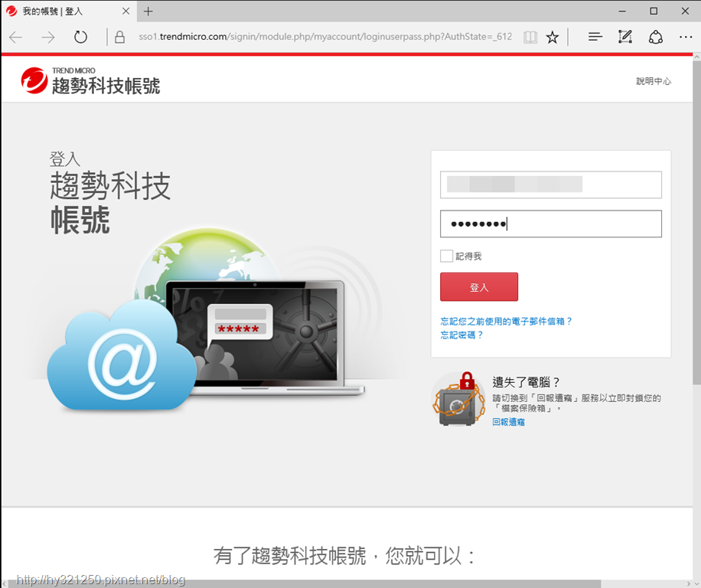Screen dimensions: 701x588
Task: Click the share icon in toolbar
Action: [655, 37]
